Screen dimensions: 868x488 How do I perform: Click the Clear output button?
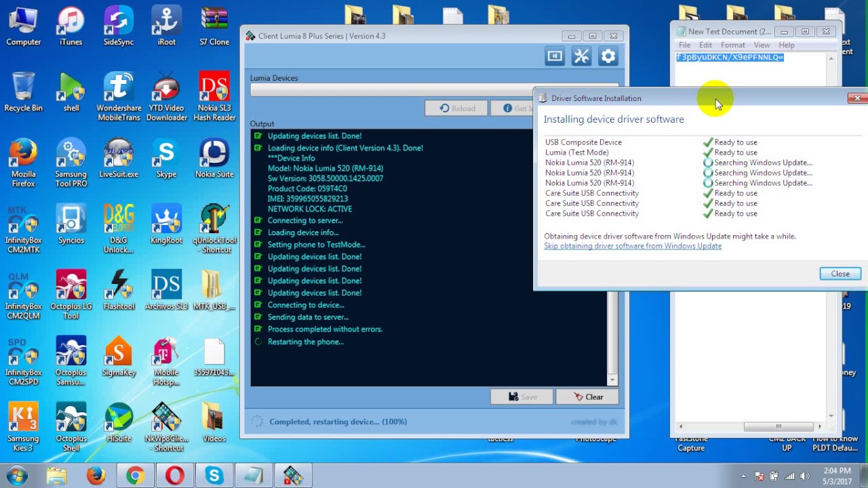pyautogui.click(x=587, y=397)
